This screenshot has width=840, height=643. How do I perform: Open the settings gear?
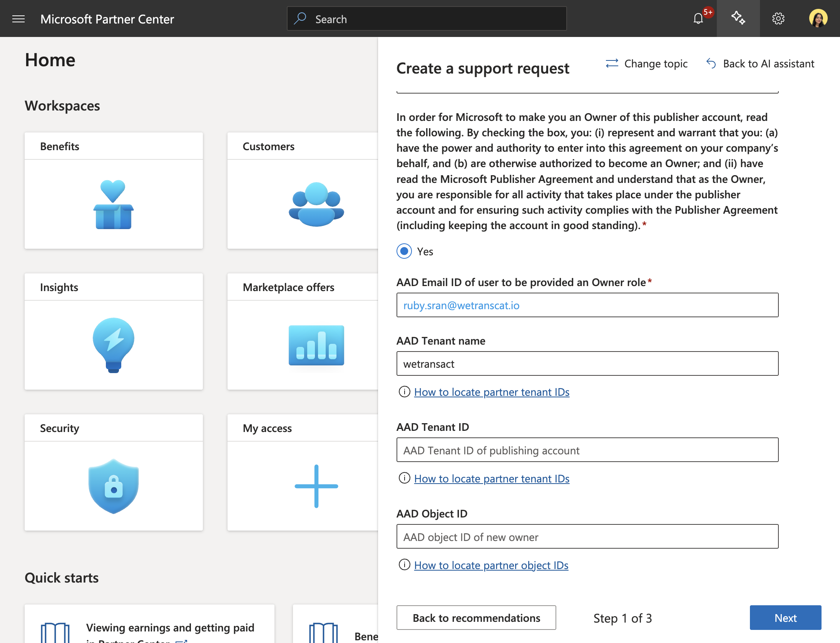tap(778, 18)
